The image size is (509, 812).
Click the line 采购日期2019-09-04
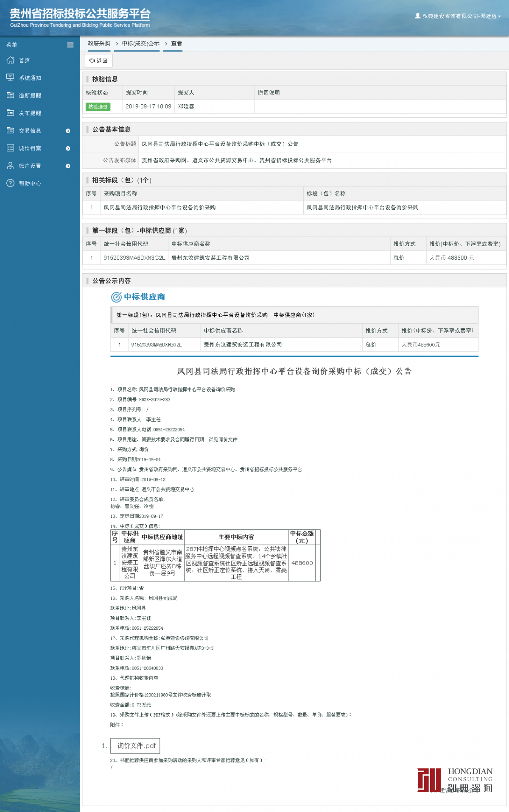tap(136, 460)
